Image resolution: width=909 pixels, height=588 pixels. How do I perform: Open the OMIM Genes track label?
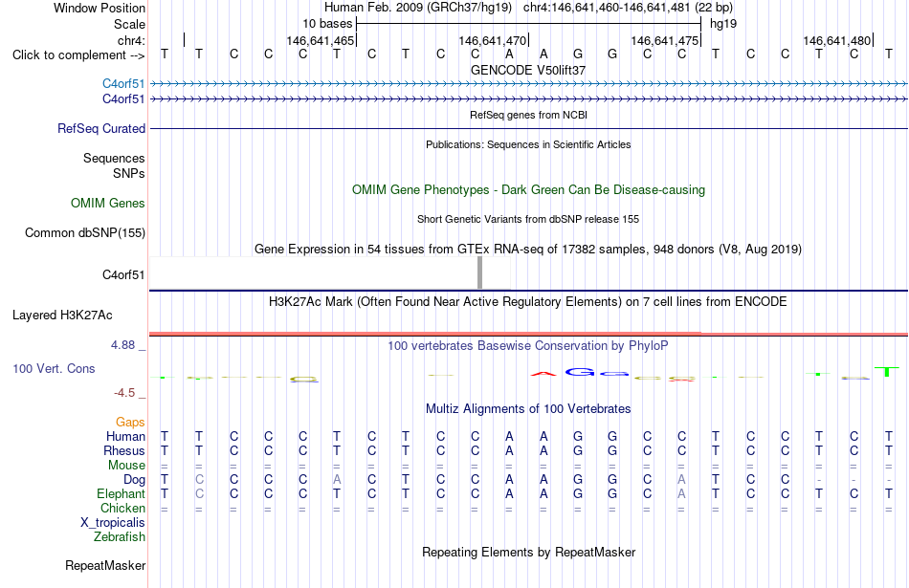click(107, 204)
